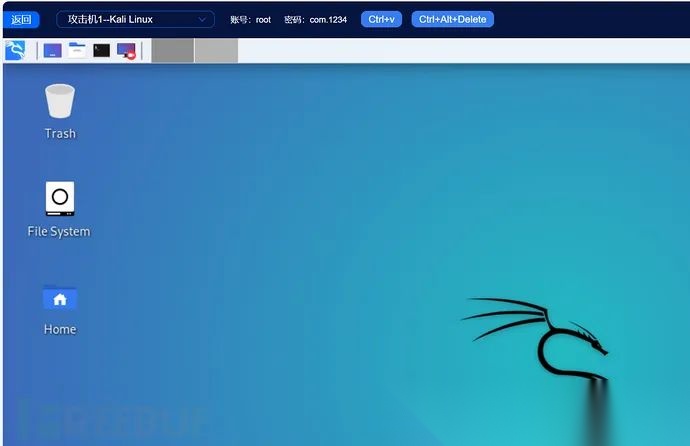Viewport: 690px width, 446px height.
Task: Click the File System label text
Action: pos(59,232)
